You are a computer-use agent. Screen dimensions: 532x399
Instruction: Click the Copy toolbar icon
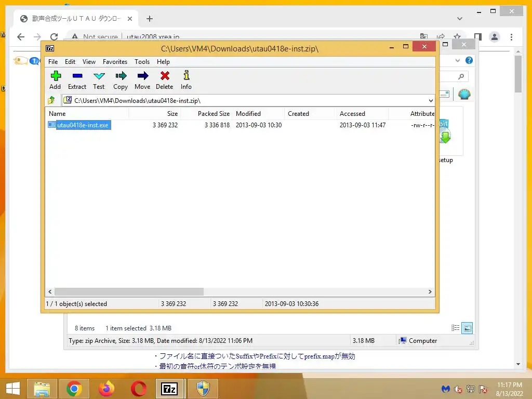tap(121, 80)
